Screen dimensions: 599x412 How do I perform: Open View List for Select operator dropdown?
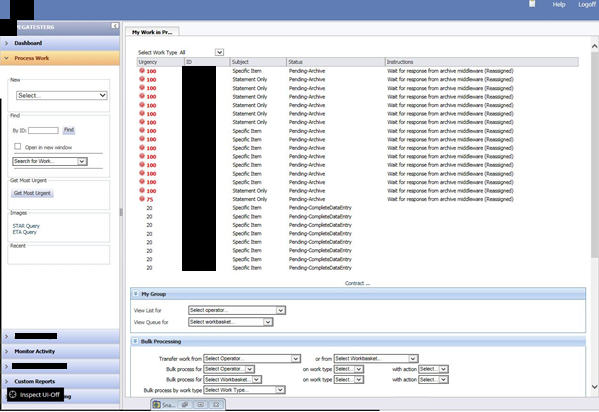(x=237, y=310)
